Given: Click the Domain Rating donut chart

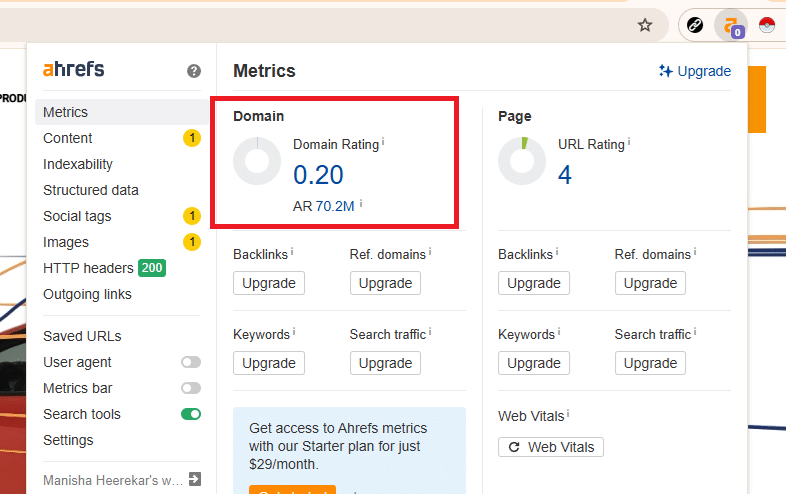Looking at the screenshot, I should pos(257,161).
